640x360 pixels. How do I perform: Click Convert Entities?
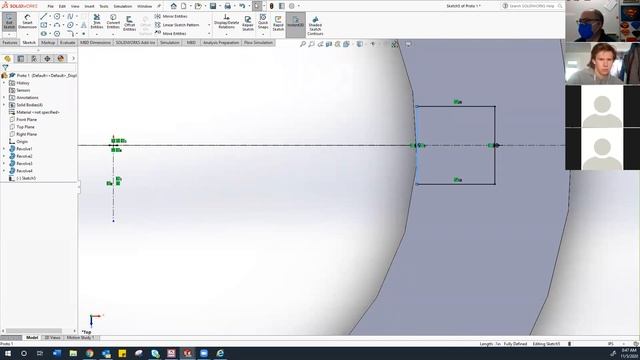click(113, 21)
